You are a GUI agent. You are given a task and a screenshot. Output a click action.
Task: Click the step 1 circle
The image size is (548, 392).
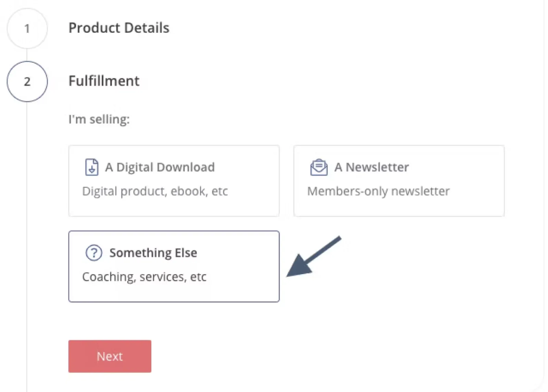[x=27, y=28]
